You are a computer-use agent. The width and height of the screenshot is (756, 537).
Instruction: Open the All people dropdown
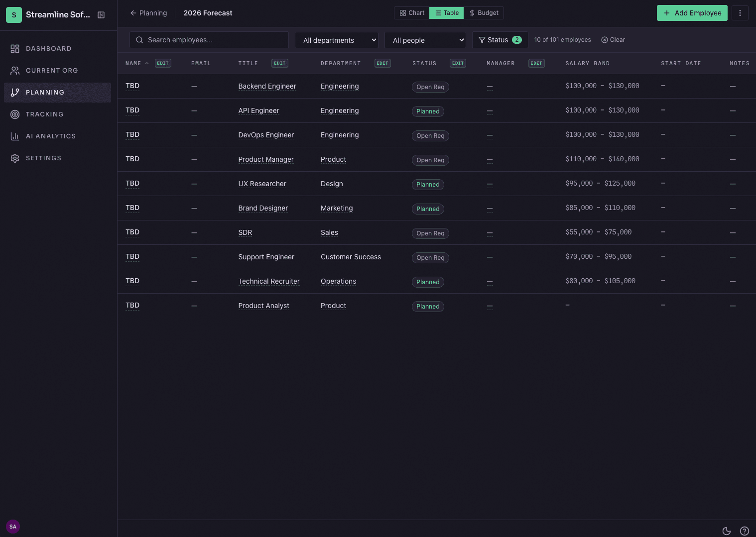click(x=425, y=40)
